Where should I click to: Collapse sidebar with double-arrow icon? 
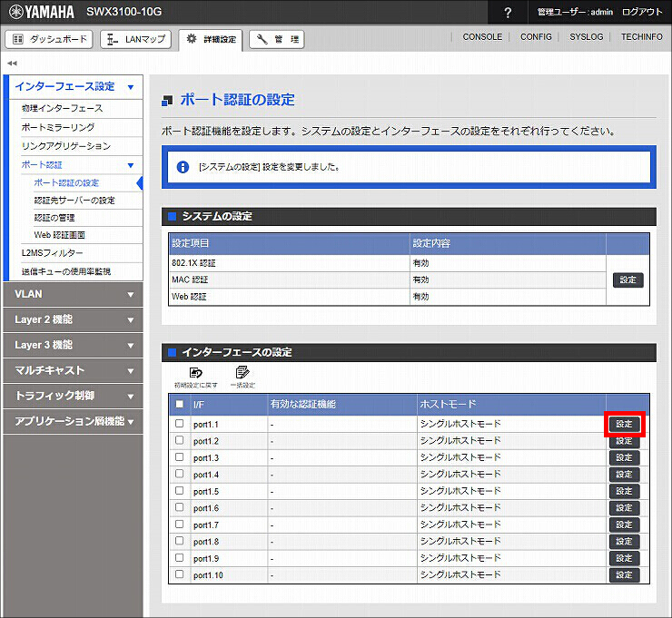(x=12, y=63)
